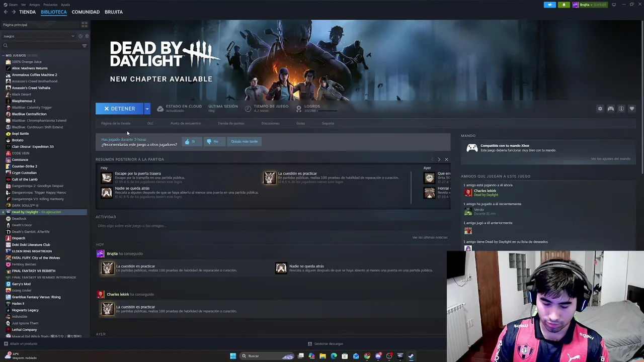Collapse the MIS JUEGOS category
644x362 pixels.
point(3,55)
